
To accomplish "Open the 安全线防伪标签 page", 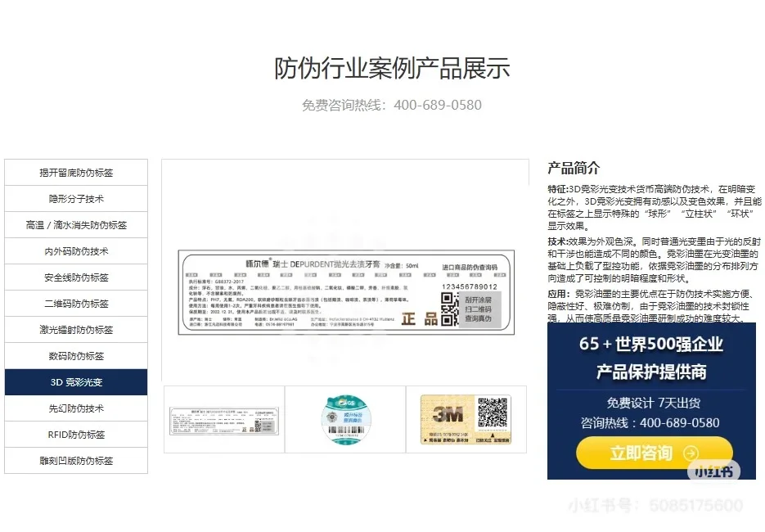I will (75, 277).
